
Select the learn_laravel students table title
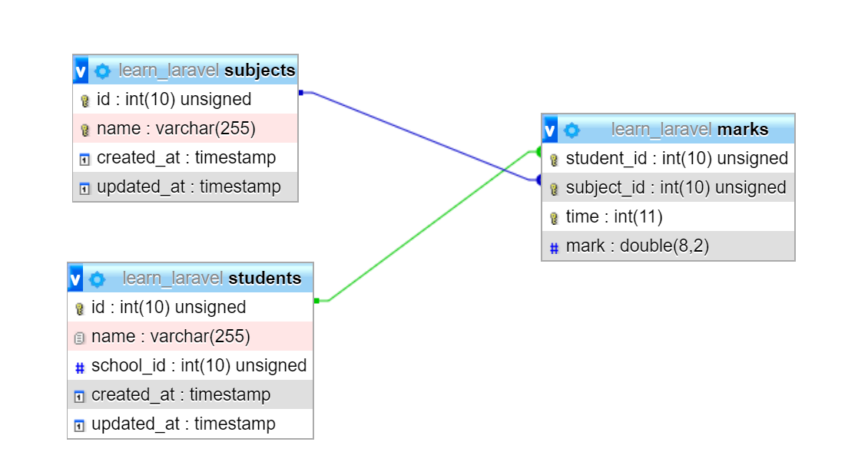212,278
